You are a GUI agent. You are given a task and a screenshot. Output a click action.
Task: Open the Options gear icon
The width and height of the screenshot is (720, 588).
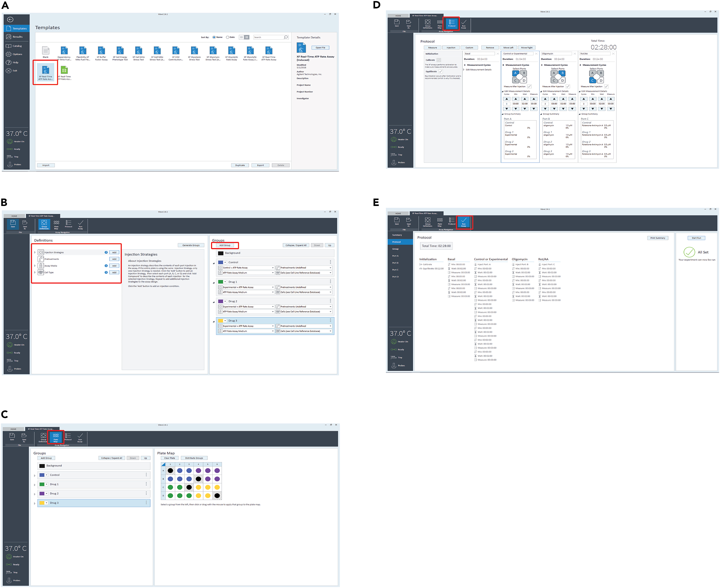9,54
